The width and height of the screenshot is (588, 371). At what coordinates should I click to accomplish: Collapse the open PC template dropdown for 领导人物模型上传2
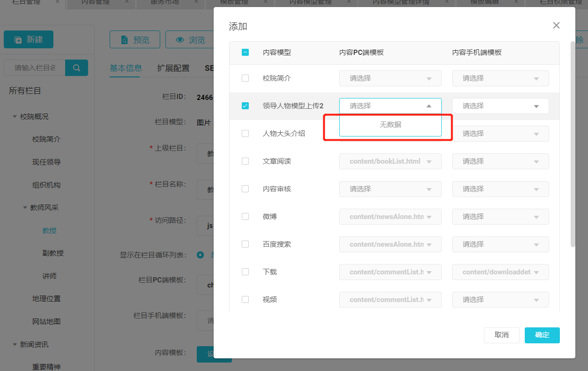pyautogui.click(x=428, y=106)
